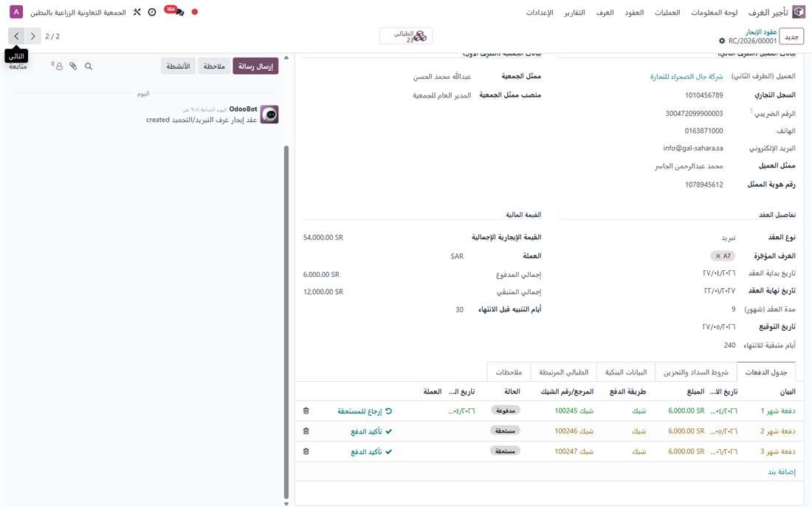Open لوحة المعلومات menu
Viewport: 812px width, 508px height.
714,13
